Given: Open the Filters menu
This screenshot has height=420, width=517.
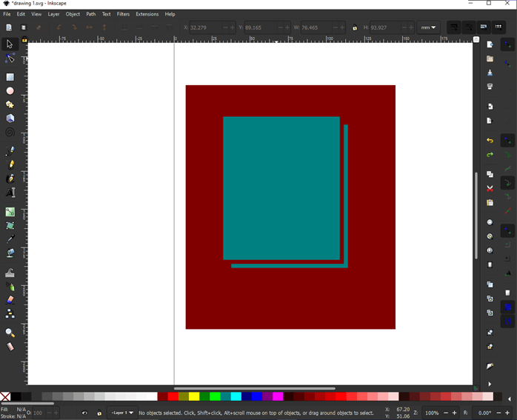Looking at the screenshot, I should pos(123,14).
